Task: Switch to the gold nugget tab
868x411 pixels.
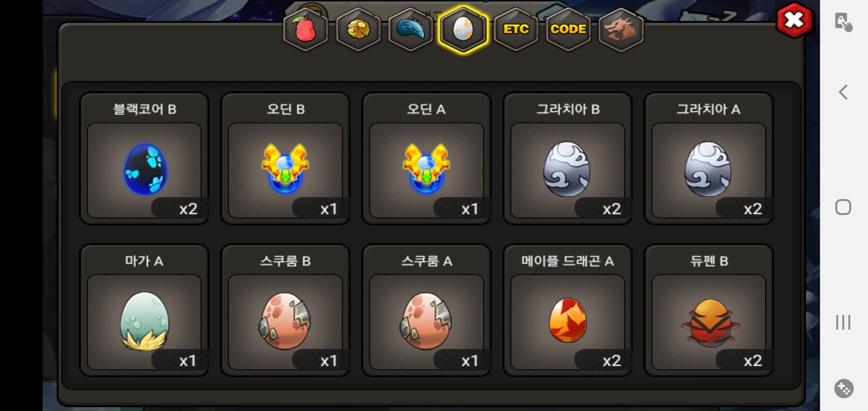Action: coord(358,30)
